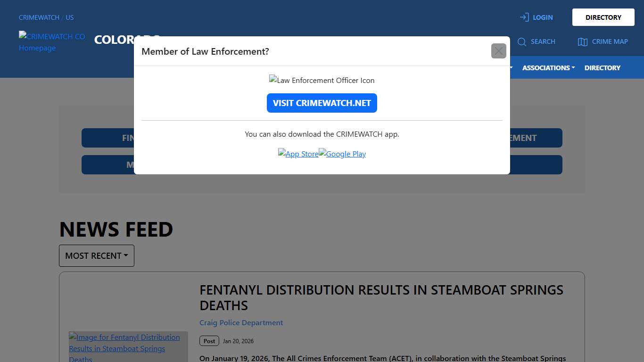Open the Fentanyl Distribution article headline

[381, 297]
